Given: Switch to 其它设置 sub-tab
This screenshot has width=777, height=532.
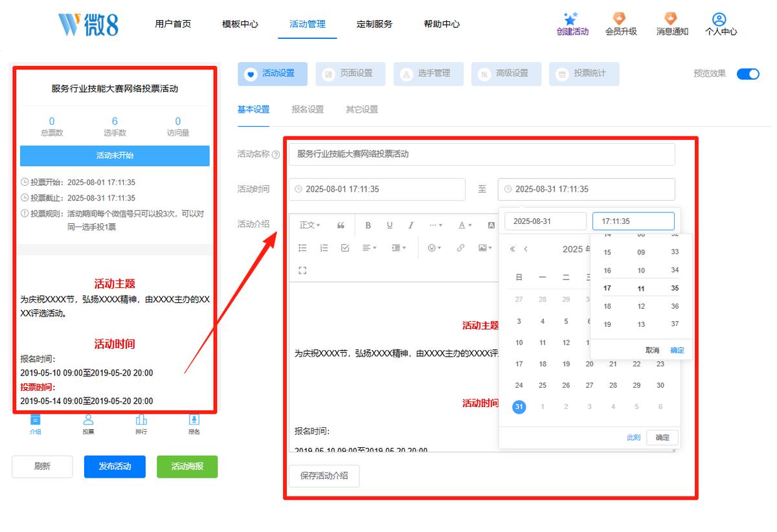Looking at the screenshot, I should pyautogui.click(x=362, y=109).
